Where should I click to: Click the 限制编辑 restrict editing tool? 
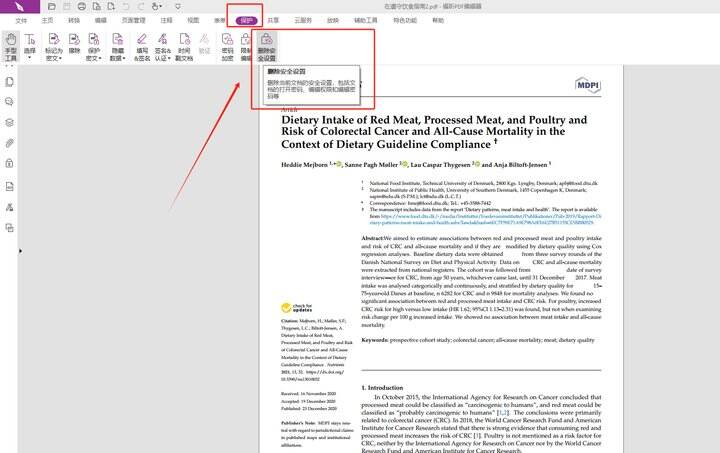[246, 46]
